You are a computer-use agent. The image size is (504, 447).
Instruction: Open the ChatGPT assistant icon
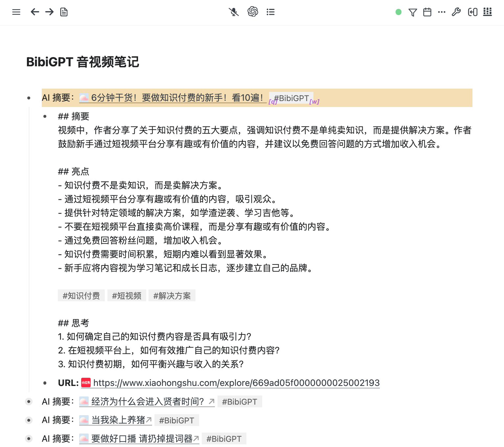(252, 12)
